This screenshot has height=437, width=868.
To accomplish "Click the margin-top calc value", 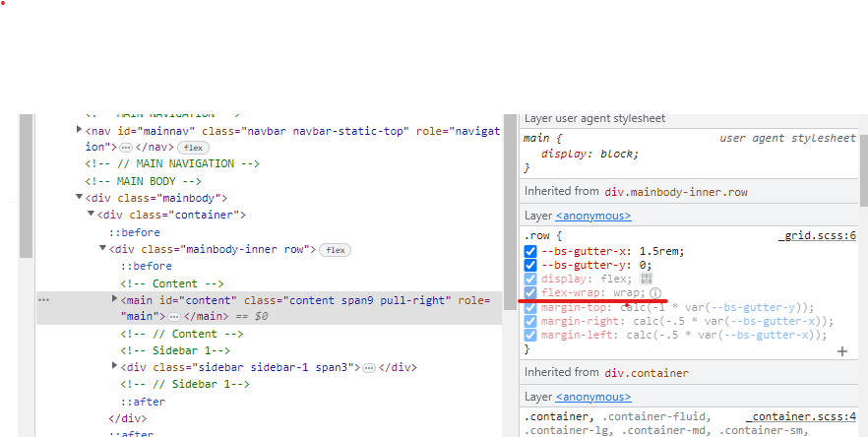I will [x=713, y=307].
